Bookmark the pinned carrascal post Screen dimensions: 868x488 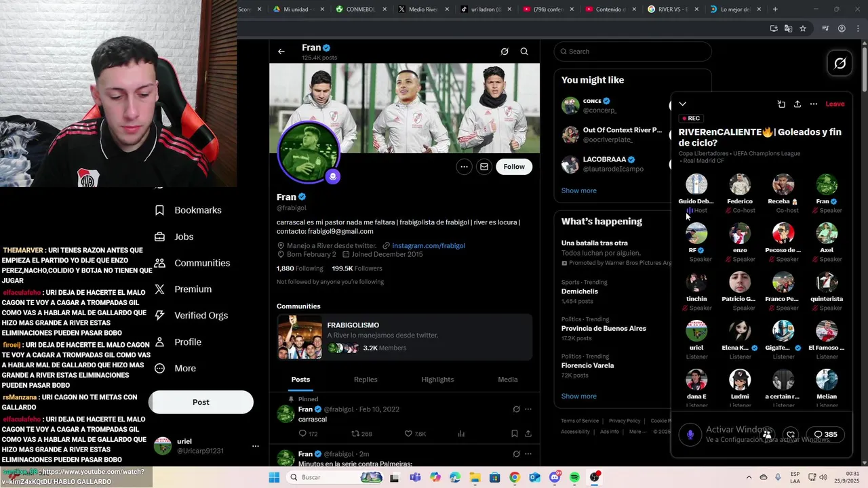coord(514,434)
